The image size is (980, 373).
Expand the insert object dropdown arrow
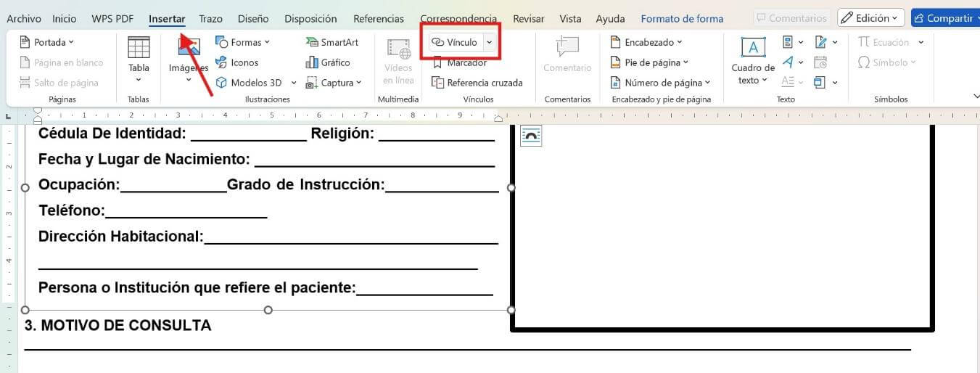tap(835, 83)
